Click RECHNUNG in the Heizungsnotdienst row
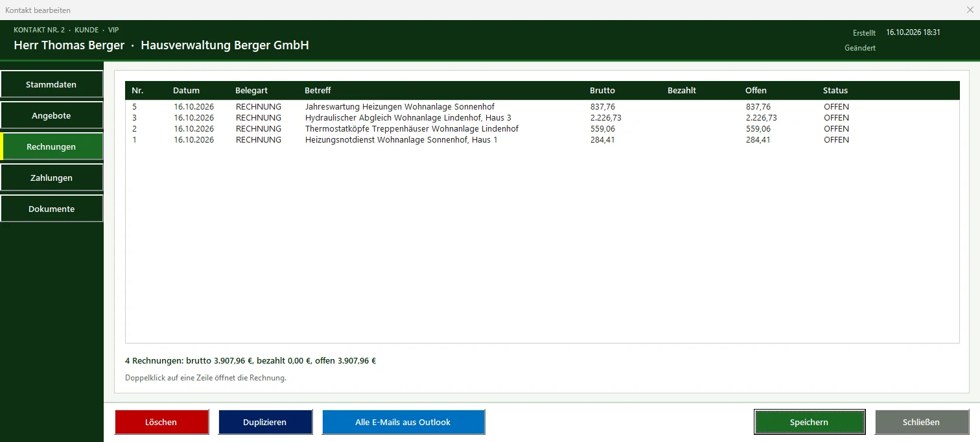This screenshot has width=980, height=442. click(259, 140)
